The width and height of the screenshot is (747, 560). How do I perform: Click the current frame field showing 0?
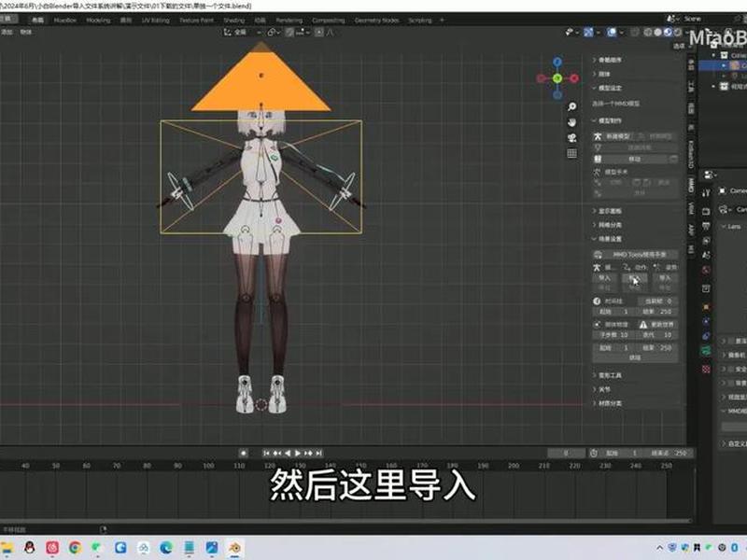tap(566, 454)
